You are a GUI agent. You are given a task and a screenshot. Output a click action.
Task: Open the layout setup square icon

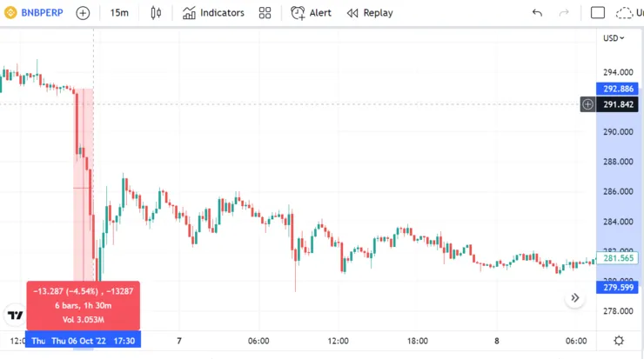pos(598,13)
